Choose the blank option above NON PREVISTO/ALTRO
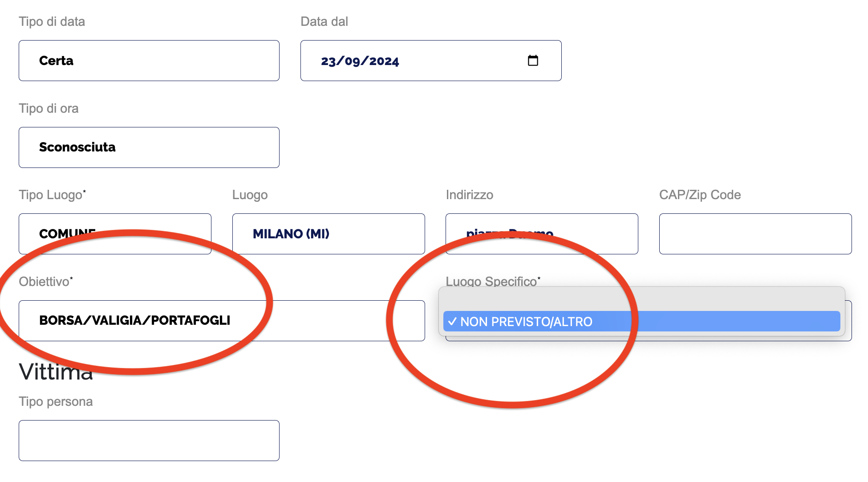The image size is (868, 482). 641,299
